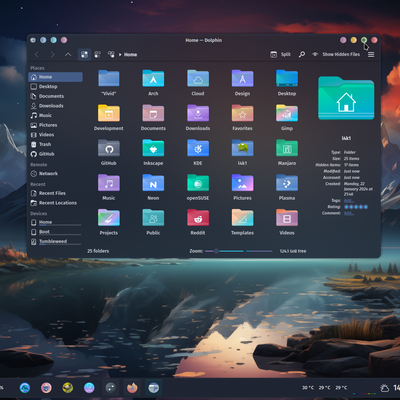Click Add link next to Tags

(349, 200)
